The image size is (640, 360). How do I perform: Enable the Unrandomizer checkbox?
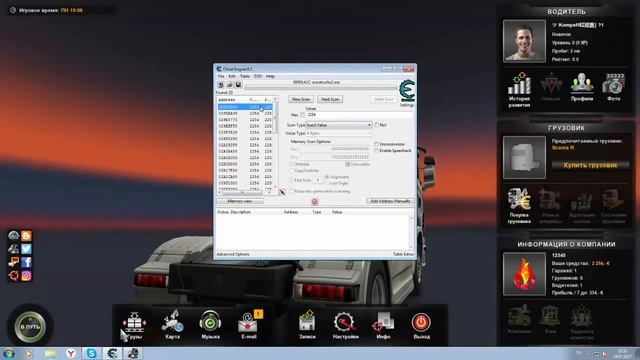pos(377,144)
